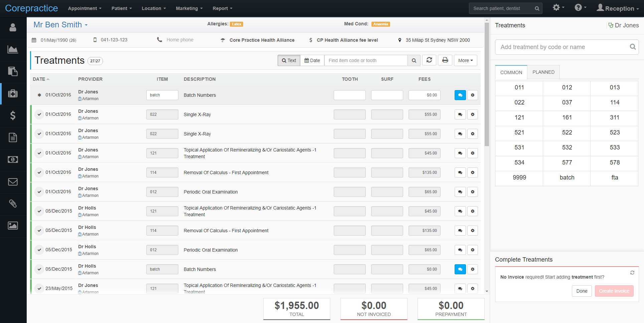Click the print treatments icon
The width and height of the screenshot is (644, 323).
point(445,60)
